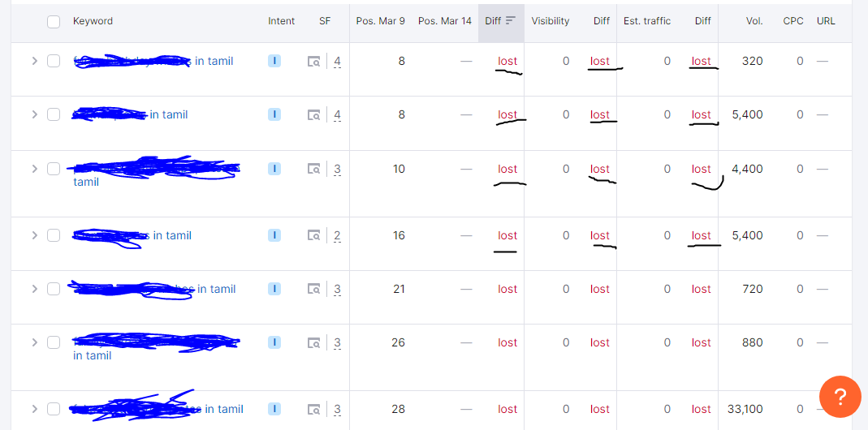This screenshot has width=868, height=430.
Task: Open SERP features icon in position 16 row
Action: coord(313,236)
